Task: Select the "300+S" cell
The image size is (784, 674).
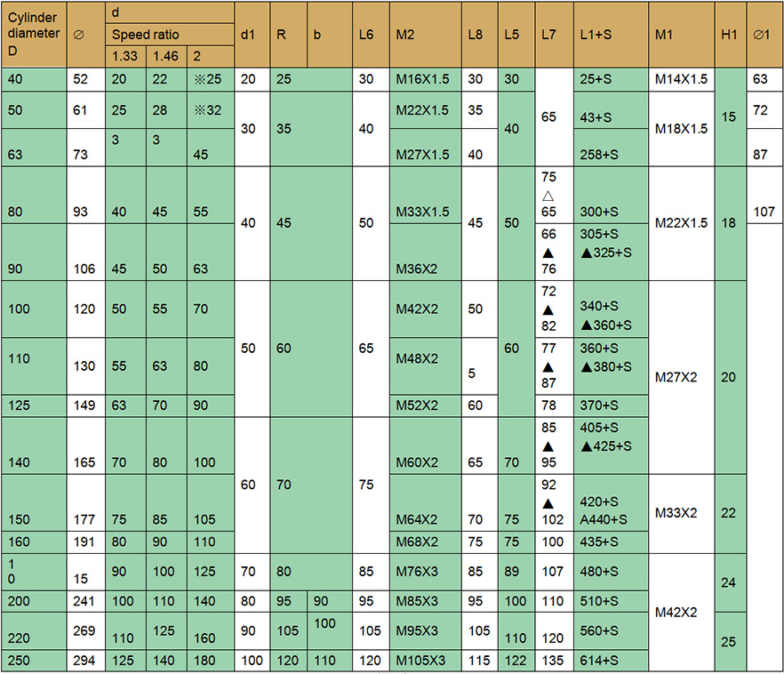Action: pos(611,195)
